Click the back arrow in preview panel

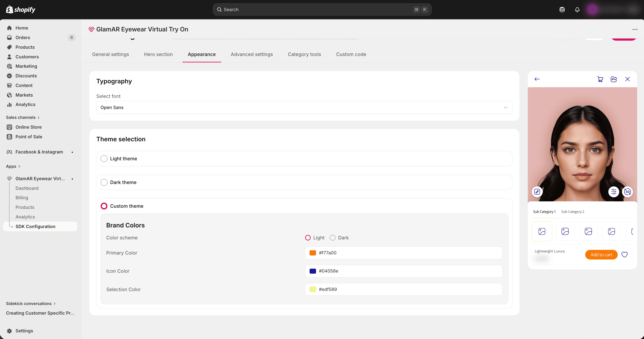click(x=537, y=79)
